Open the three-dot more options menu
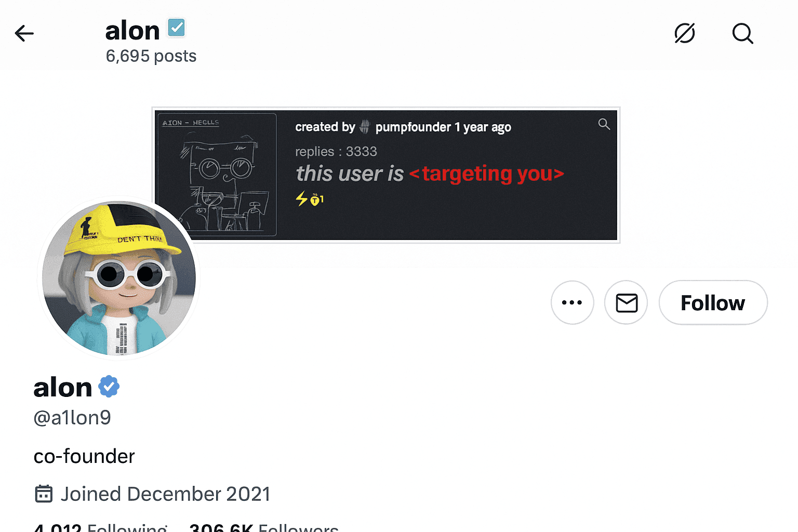Screen dimensions: 798x532 click(572, 302)
